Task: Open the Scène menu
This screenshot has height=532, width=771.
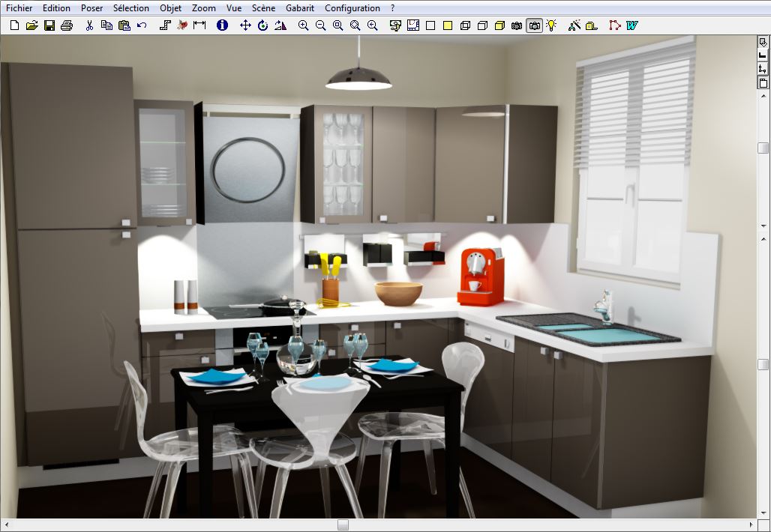Action: click(x=263, y=8)
